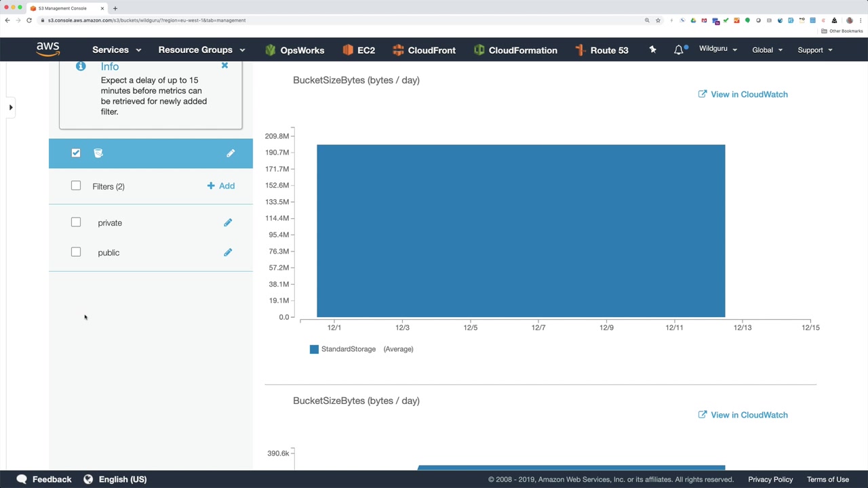
Task: Open first View in CloudWatch link
Action: click(743, 94)
